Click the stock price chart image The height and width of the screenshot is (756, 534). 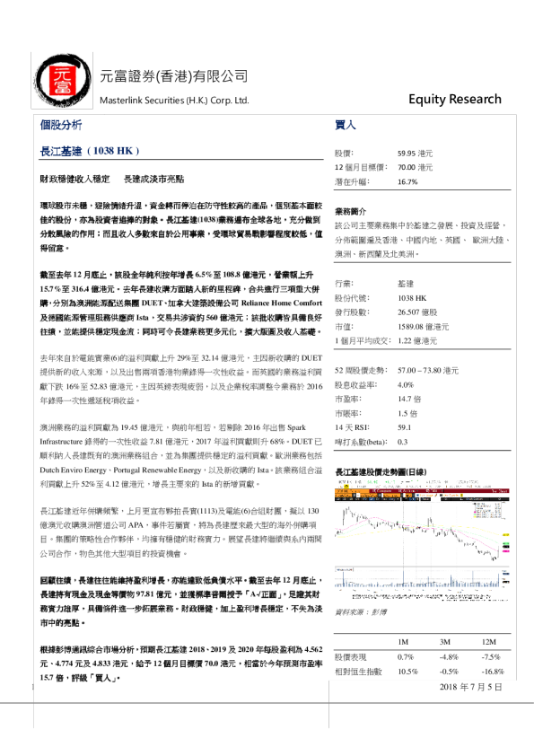click(422, 540)
